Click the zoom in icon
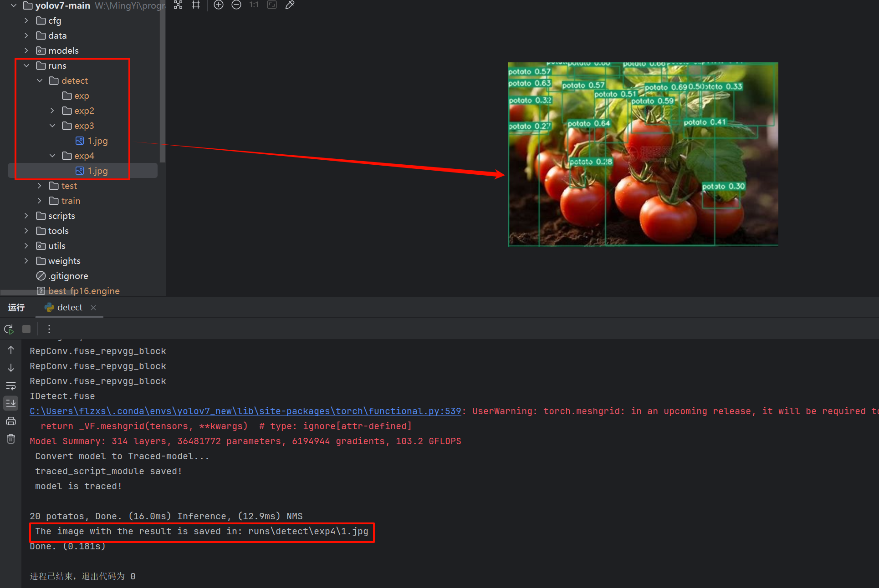This screenshot has width=879, height=588. (x=219, y=5)
